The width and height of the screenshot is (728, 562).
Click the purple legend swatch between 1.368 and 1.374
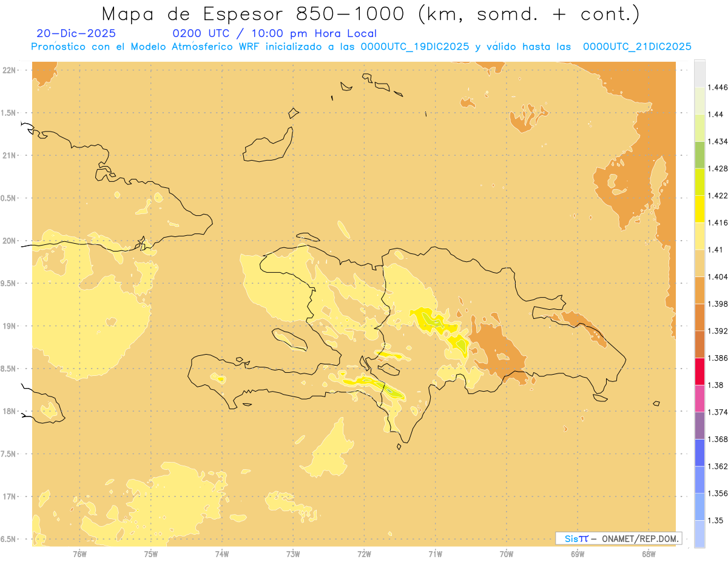pos(699,426)
